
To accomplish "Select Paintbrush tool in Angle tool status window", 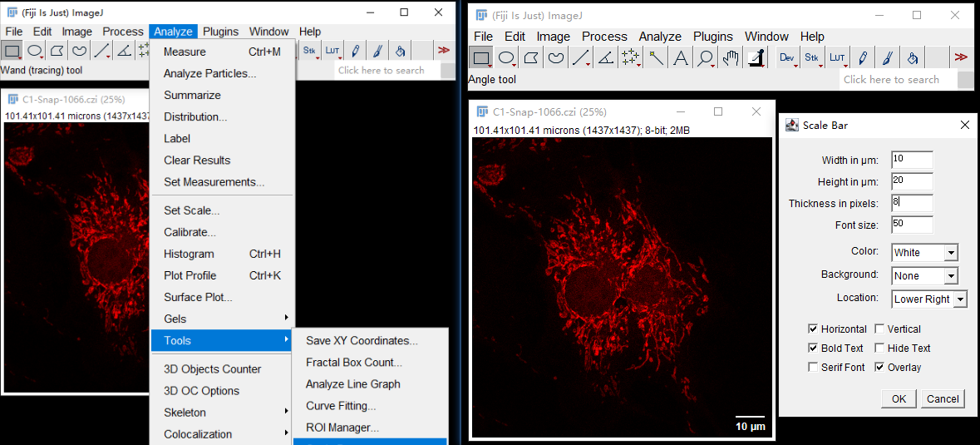I will (888, 58).
